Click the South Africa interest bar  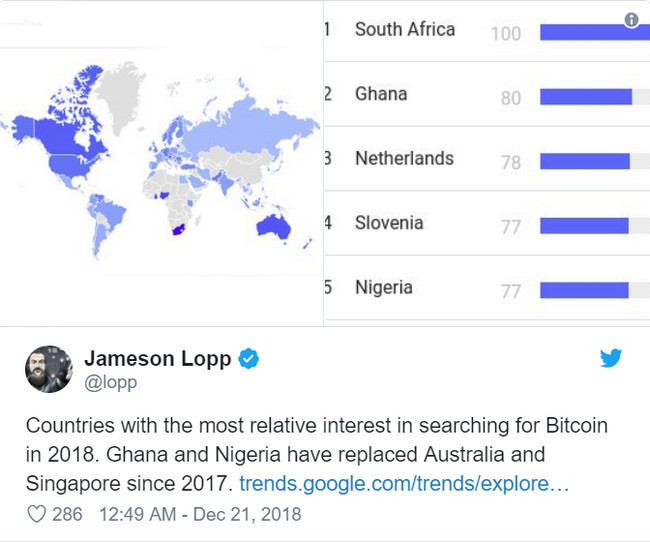(595, 32)
